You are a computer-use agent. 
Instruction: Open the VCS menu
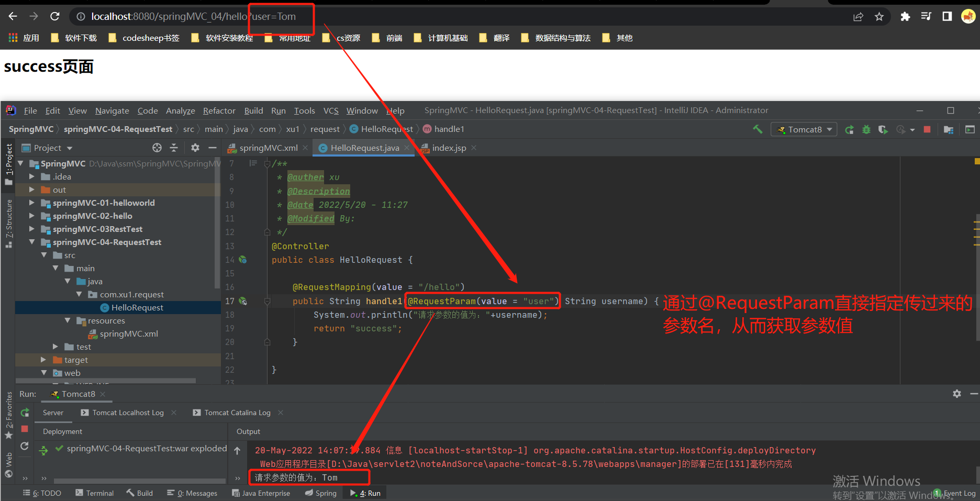pyautogui.click(x=331, y=110)
